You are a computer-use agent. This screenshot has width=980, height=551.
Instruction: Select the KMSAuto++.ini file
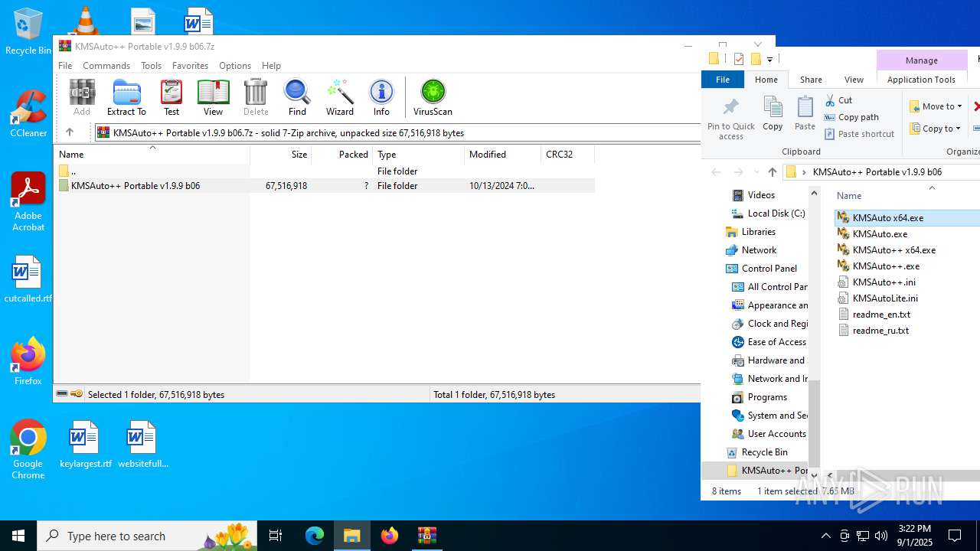884,282
